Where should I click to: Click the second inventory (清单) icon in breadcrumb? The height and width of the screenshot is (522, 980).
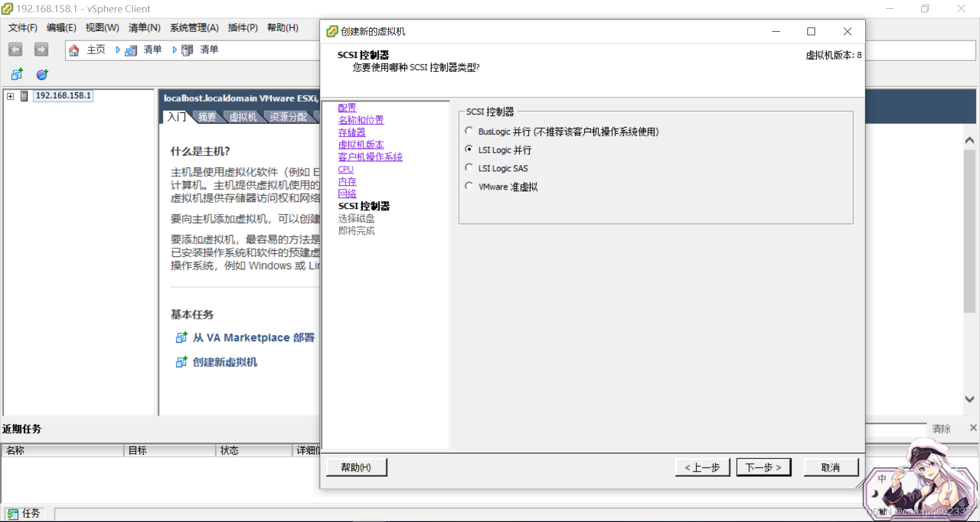[x=187, y=50]
